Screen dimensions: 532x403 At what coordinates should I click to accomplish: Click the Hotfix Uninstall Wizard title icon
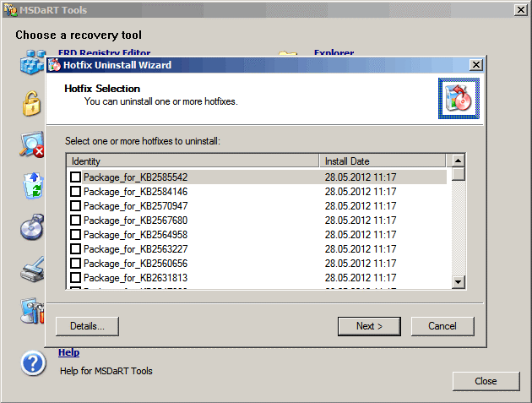54,65
